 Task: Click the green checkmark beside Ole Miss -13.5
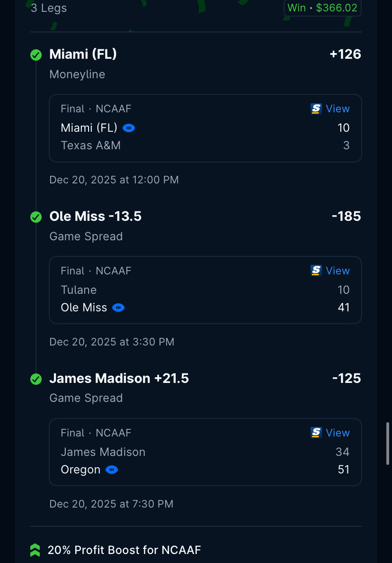(x=36, y=217)
